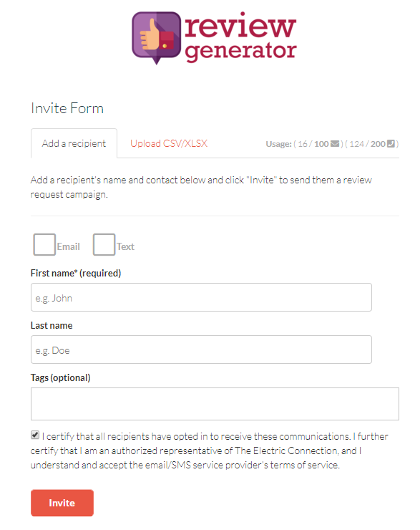This screenshot has height=530, width=420.
Task: Focus the Last name input field
Action: coord(201,350)
